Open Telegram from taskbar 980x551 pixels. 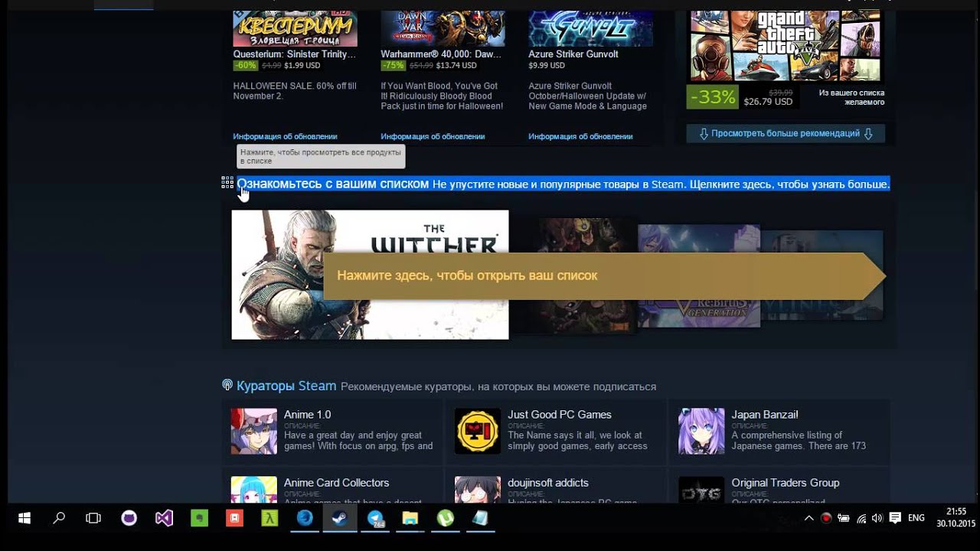(x=375, y=518)
